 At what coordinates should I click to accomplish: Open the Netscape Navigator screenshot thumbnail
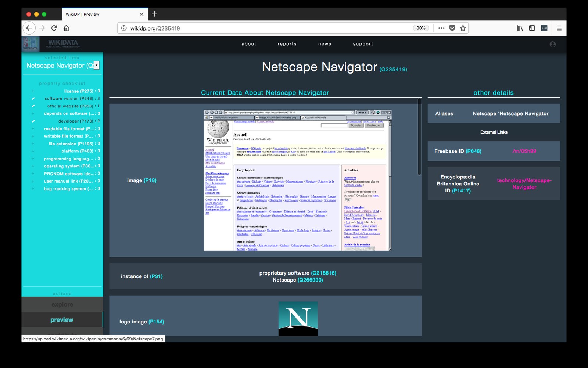pos(298,180)
